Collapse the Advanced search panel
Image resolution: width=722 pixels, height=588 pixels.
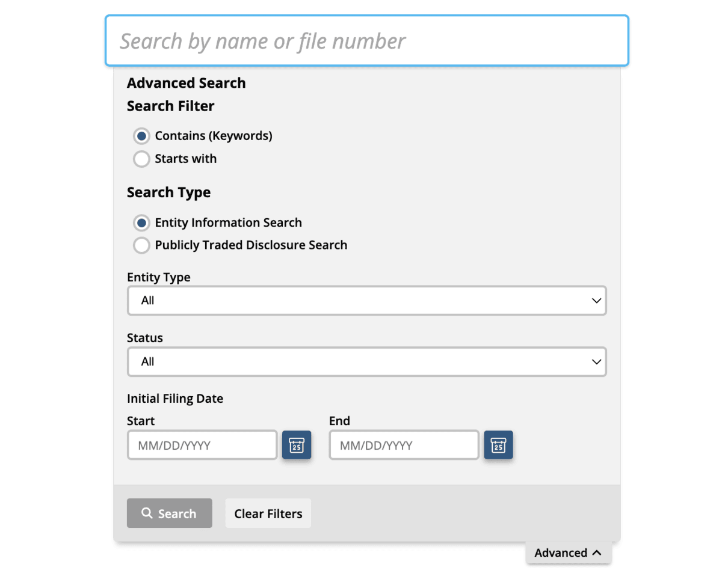tap(568, 553)
